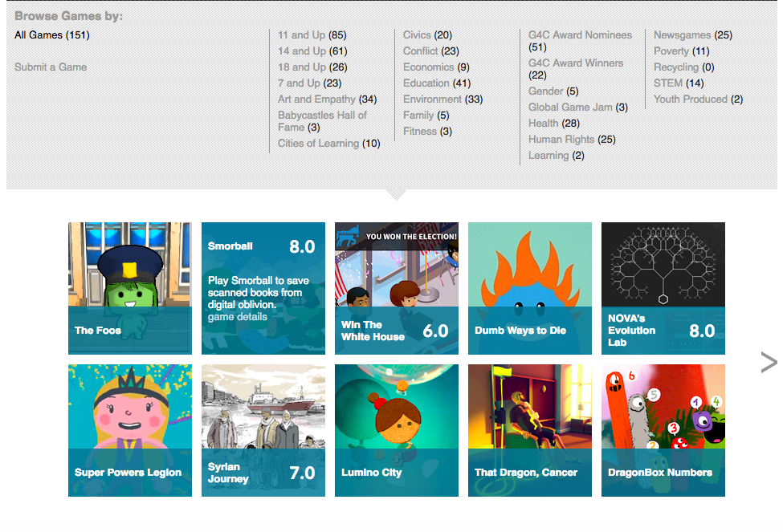Open Syrian Journey game tile
Screen dimensions: 783x532
click(x=263, y=430)
